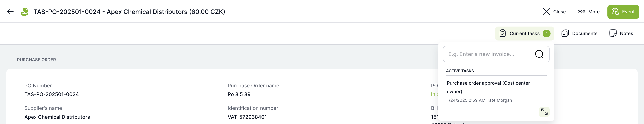Open the Documents tab
The image size is (644, 124).
[x=579, y=33]
